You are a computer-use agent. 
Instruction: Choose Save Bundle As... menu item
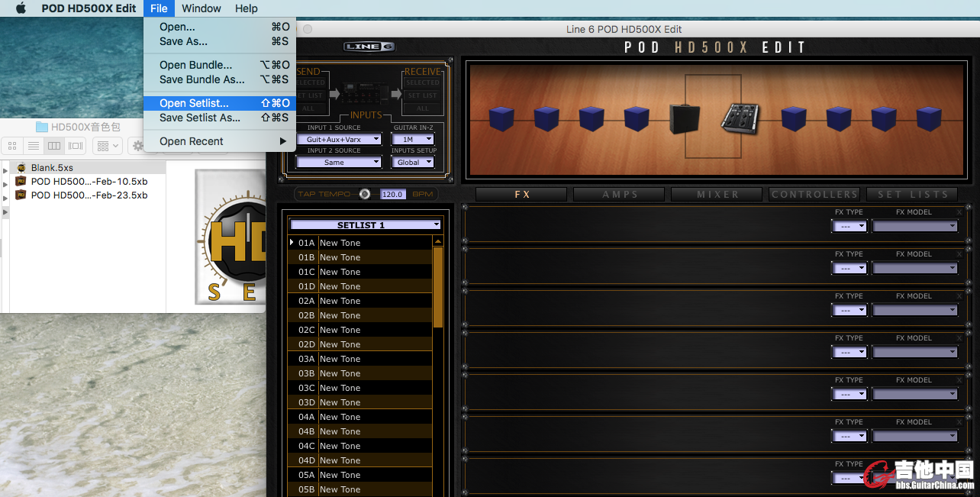click(x=220, y=79)
